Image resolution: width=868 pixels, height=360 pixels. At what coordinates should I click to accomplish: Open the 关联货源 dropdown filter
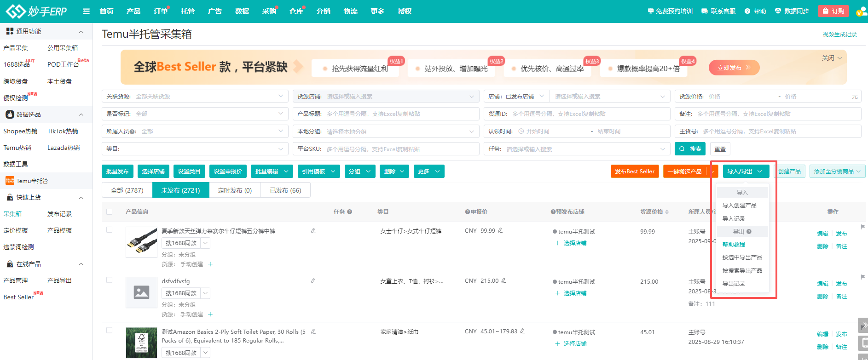(x=195, y=97)
